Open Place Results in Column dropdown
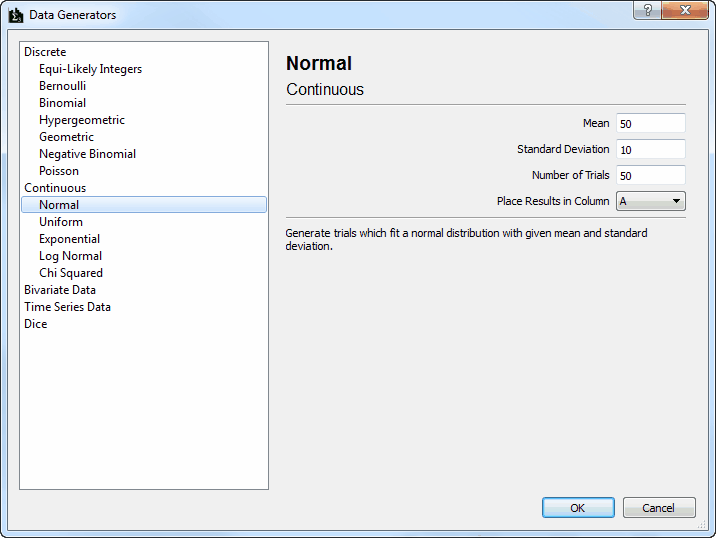716x538 pixels. 651,201
